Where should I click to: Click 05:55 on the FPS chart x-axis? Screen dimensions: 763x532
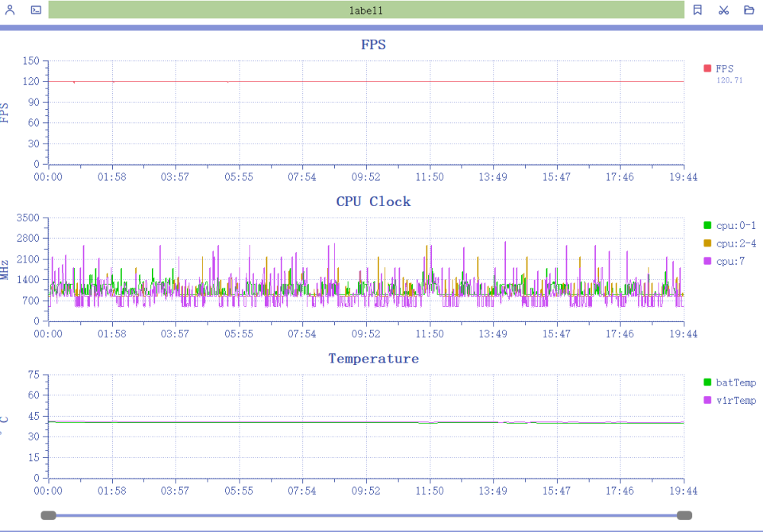click(239, 177)
